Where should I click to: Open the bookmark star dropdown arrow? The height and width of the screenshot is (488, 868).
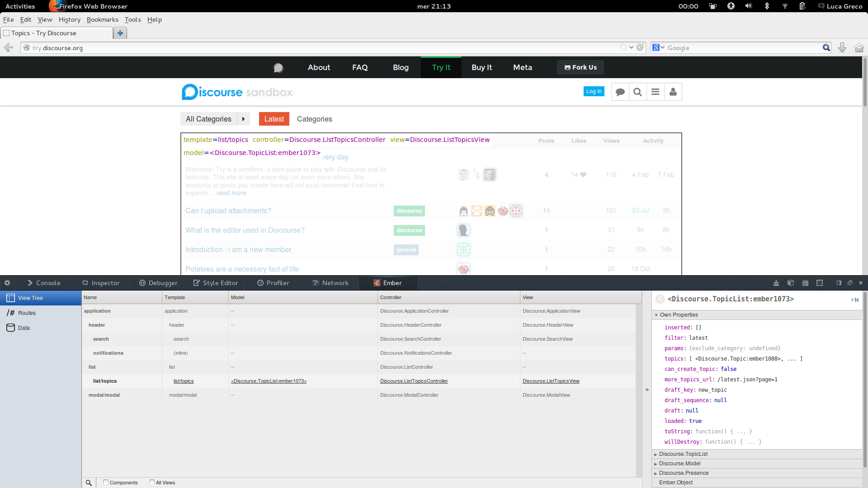click(x=631, y=47)
